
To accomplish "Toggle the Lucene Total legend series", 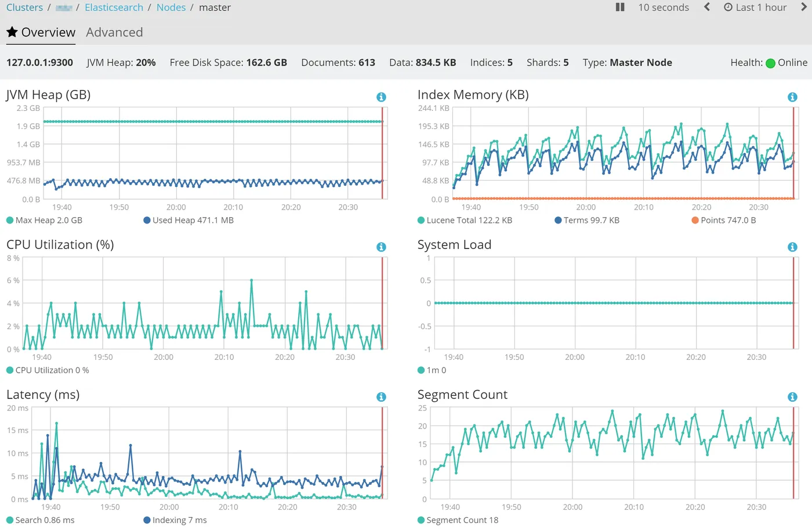I will click(x=465, y=220).
